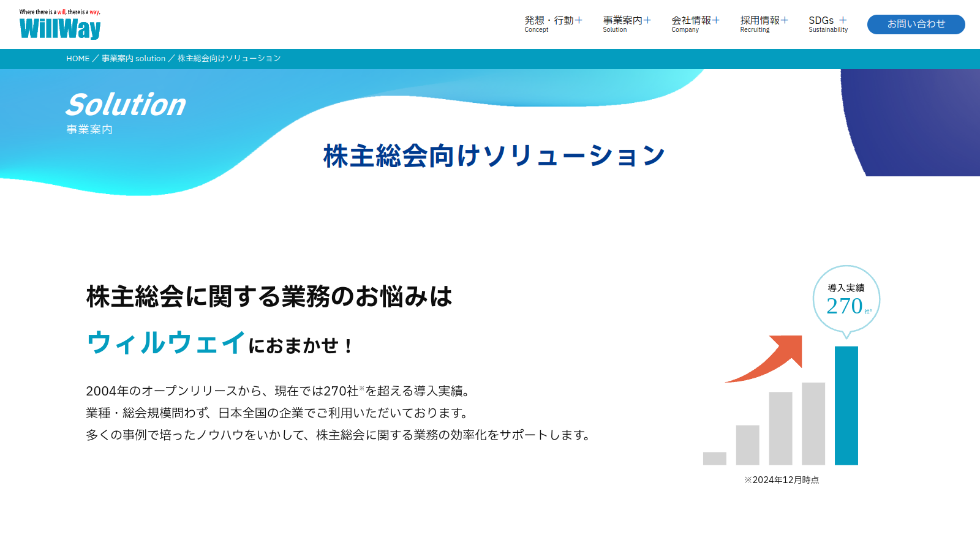Screen dimensions: 980x551
Task: Click the tallest blue bar in chart
Action: click(x=846, y=405)
